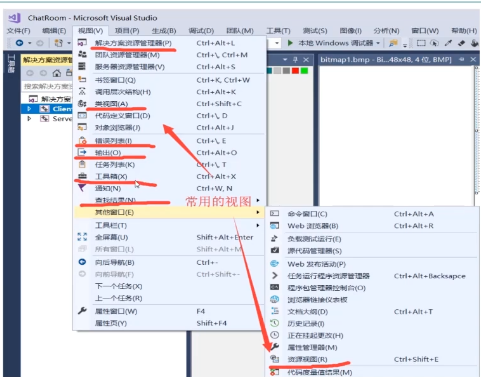Screen dimensions: 481x377
Task: Open the 工具栏(T) submenu
Action: point(169,225)
